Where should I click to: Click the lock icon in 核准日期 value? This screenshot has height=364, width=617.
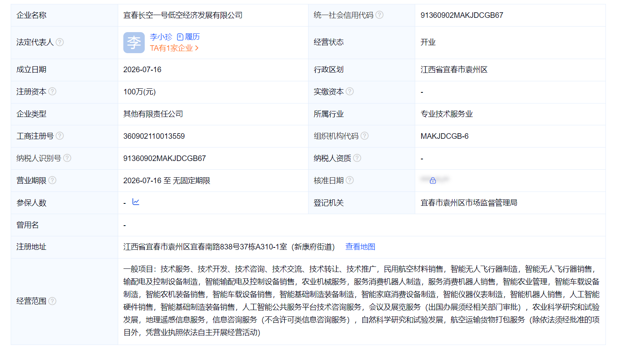433,180
